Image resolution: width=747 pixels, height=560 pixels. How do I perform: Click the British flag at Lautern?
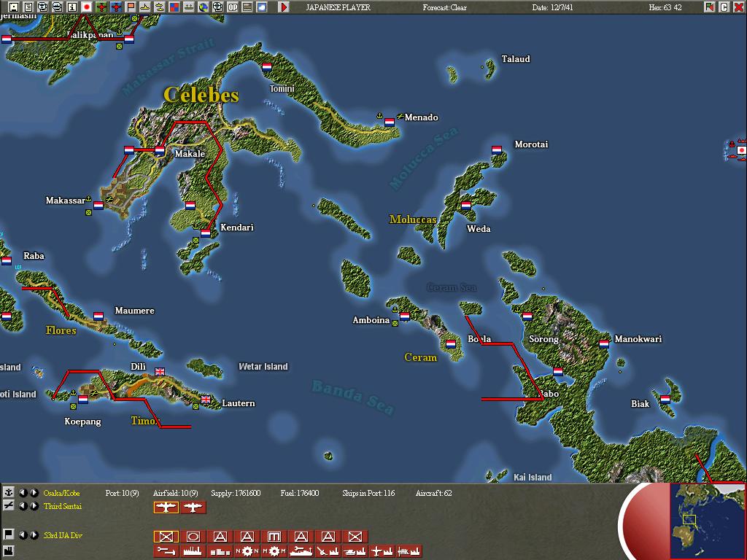(x=206, y=399)
